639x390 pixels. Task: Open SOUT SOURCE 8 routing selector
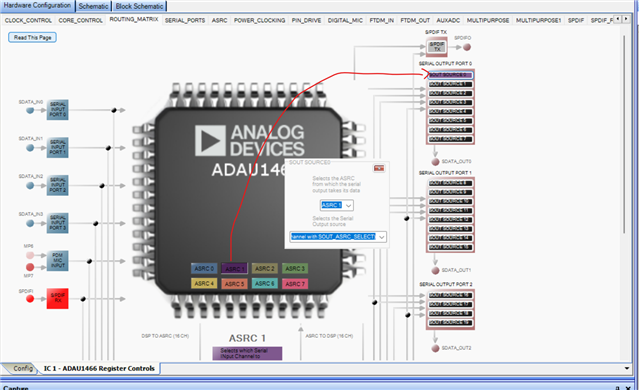[450, 183]
